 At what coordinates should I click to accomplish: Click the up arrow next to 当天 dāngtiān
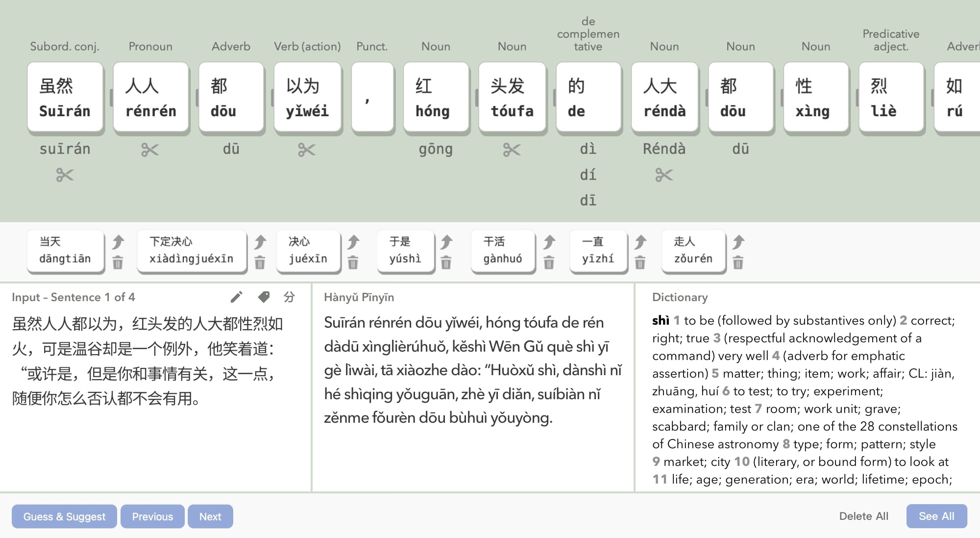(x=118, y=242)
